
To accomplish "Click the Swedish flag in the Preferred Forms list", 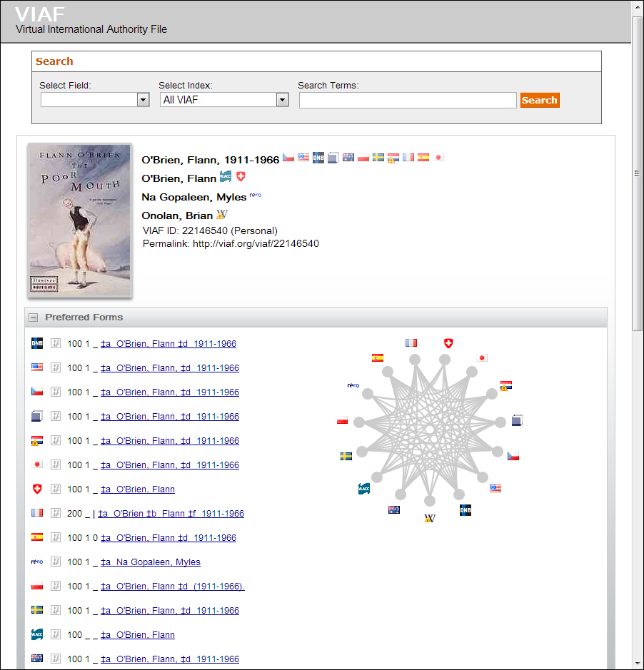I will click(37, 610).
